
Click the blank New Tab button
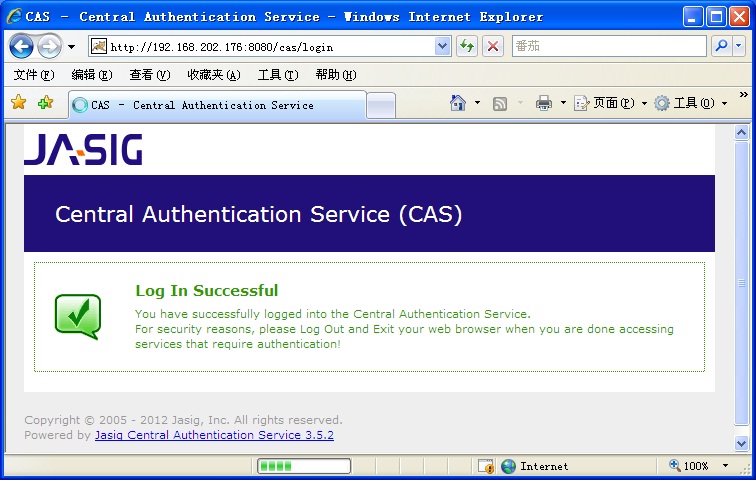[x=381, y=106]
